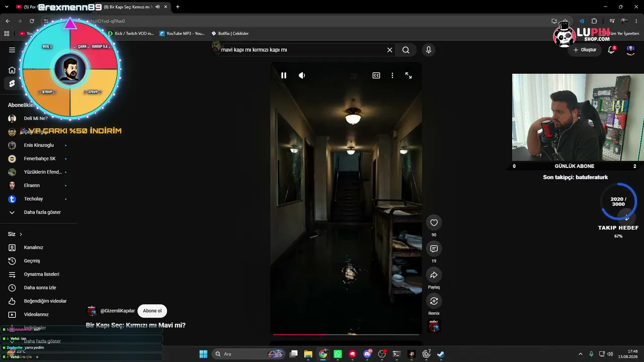Close the Bir Kapı Seç browser tab
Viewport: 644px width, 362px height.
(166, 7)
